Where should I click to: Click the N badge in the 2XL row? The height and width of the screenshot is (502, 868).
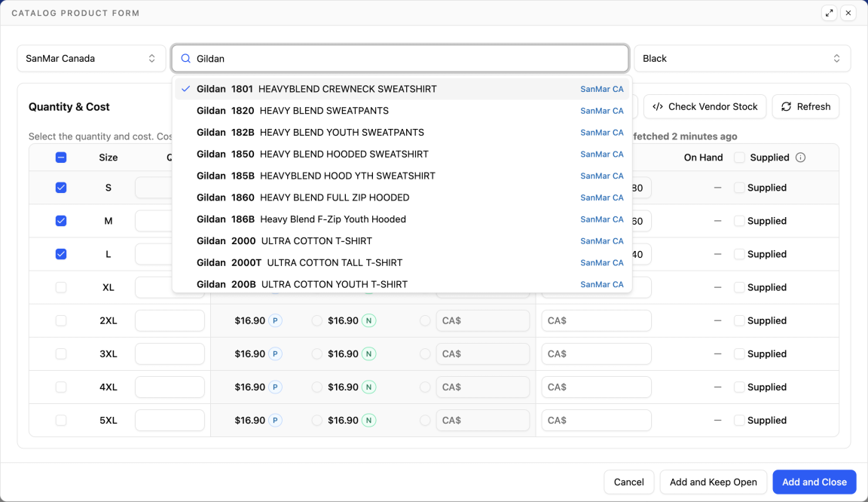pos(368,320)
